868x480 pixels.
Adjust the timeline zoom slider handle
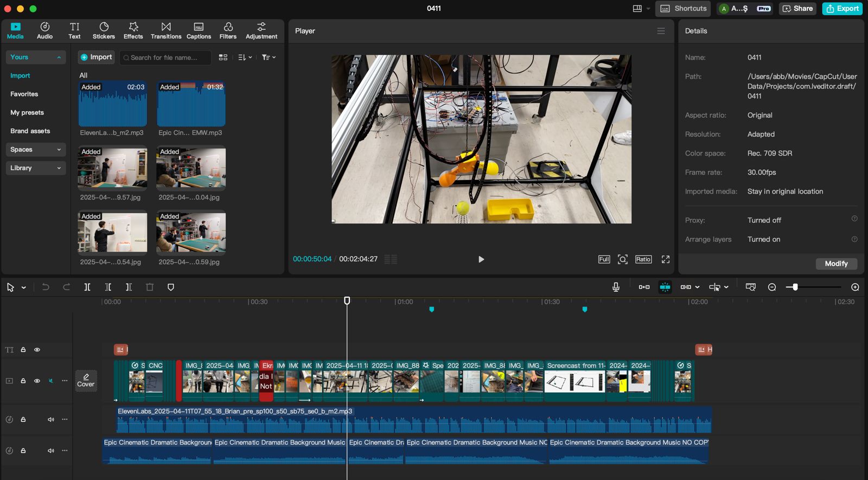pos(795,287)
